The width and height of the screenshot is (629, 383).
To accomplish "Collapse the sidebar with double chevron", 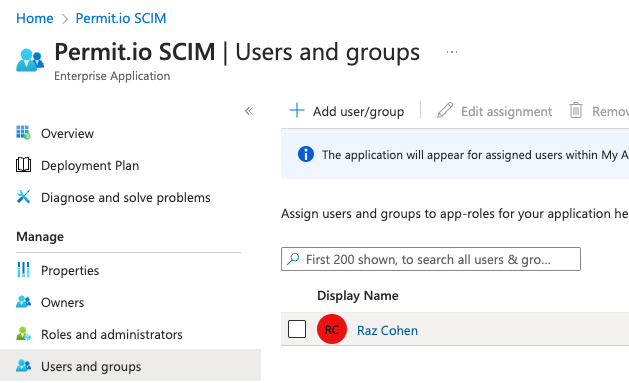I will [249, 111].
